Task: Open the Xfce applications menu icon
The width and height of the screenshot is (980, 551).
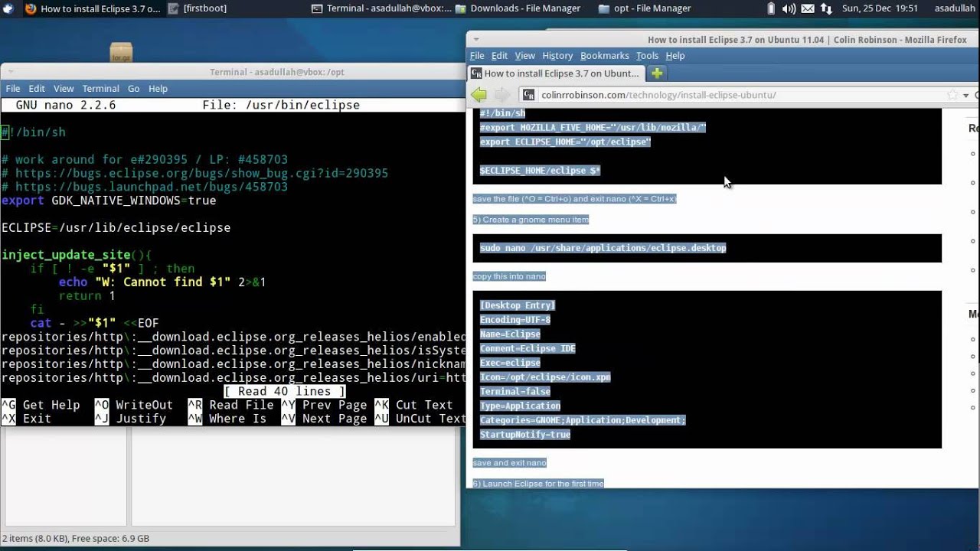Action: 9,8
